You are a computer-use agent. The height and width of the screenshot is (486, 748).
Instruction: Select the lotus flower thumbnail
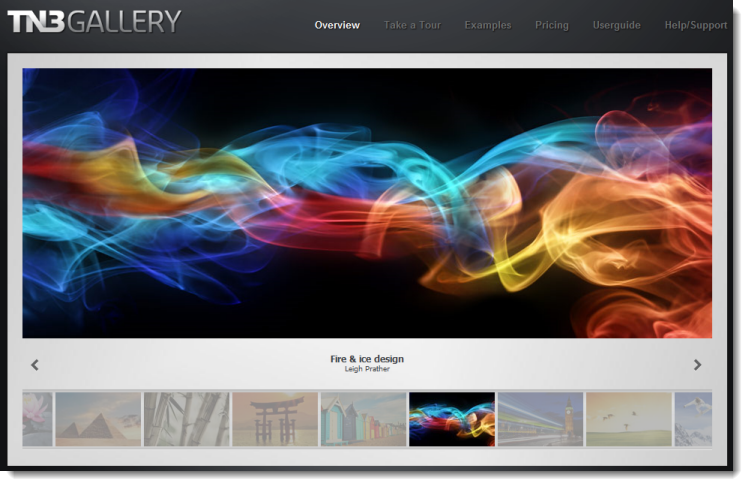[37, 419]
